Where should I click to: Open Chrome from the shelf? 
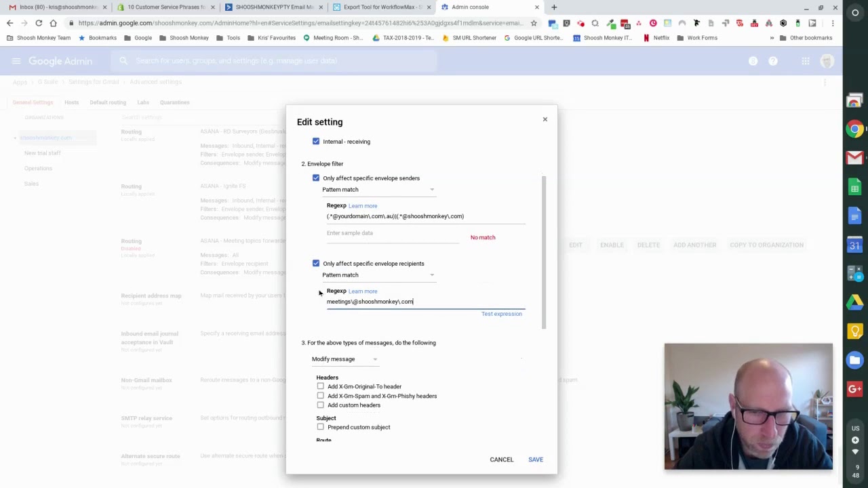854,129
